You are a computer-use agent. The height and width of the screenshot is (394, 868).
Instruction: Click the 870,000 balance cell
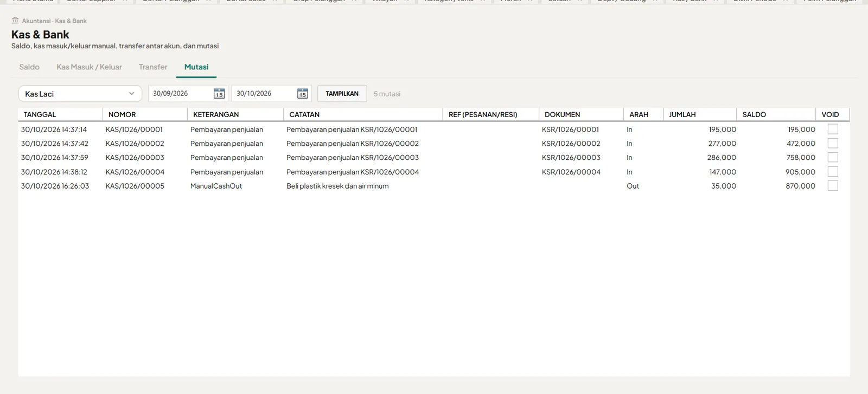click(x=801, y=186)
